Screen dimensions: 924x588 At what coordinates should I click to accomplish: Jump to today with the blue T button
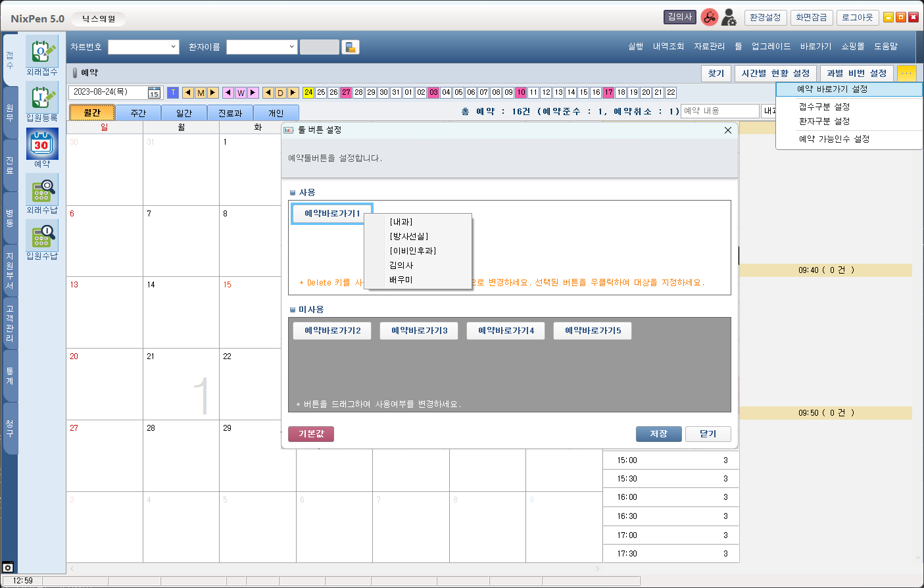coord(173,93)
